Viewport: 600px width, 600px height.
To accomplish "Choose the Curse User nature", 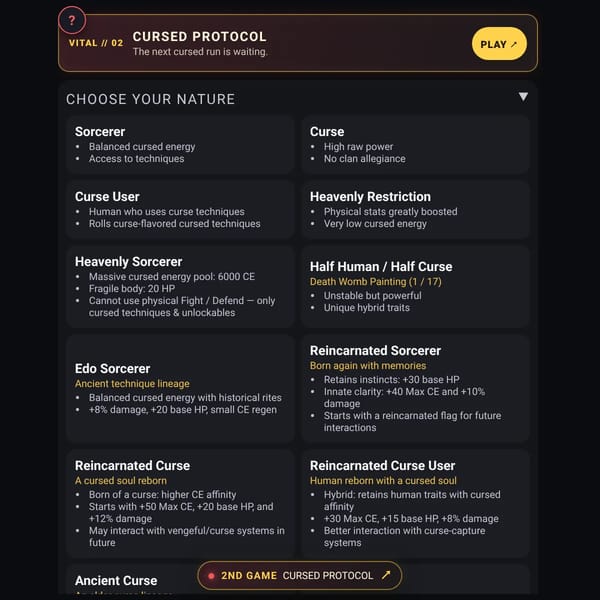I will [180, 210].
